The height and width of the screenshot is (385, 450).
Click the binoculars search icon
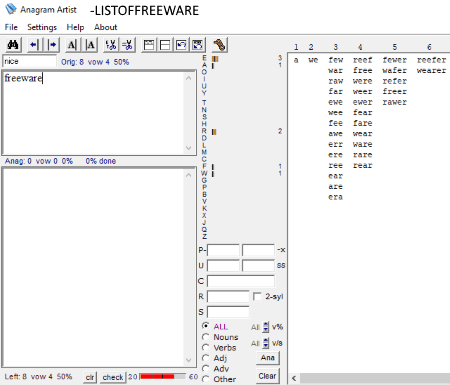(13, 45)
